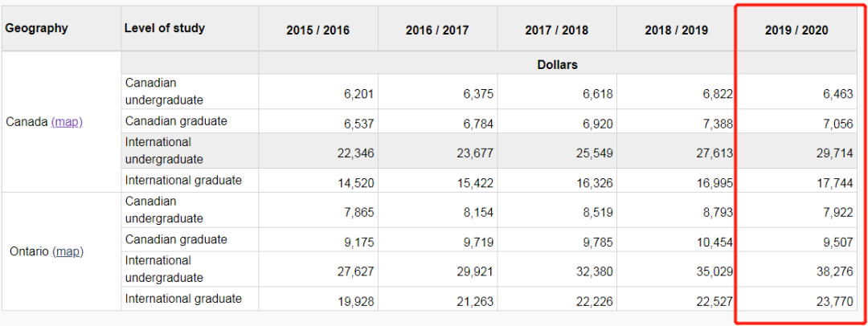Click Ontario's Canadian graduate row label
Screen dimensions: 868x326
coord(176,239)
